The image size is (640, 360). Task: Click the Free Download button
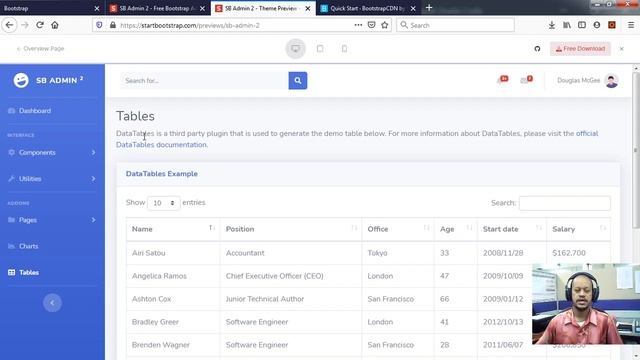[x=580, y=49]
